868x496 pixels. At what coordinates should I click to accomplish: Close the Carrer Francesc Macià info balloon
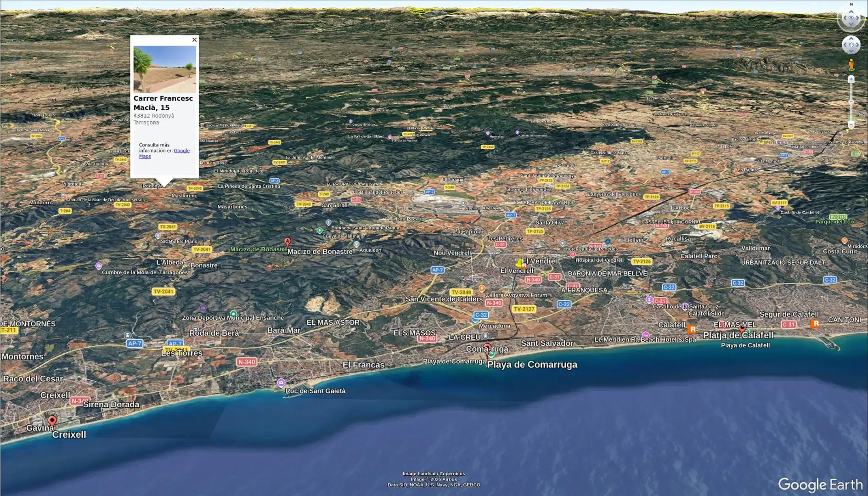[194, 40]
